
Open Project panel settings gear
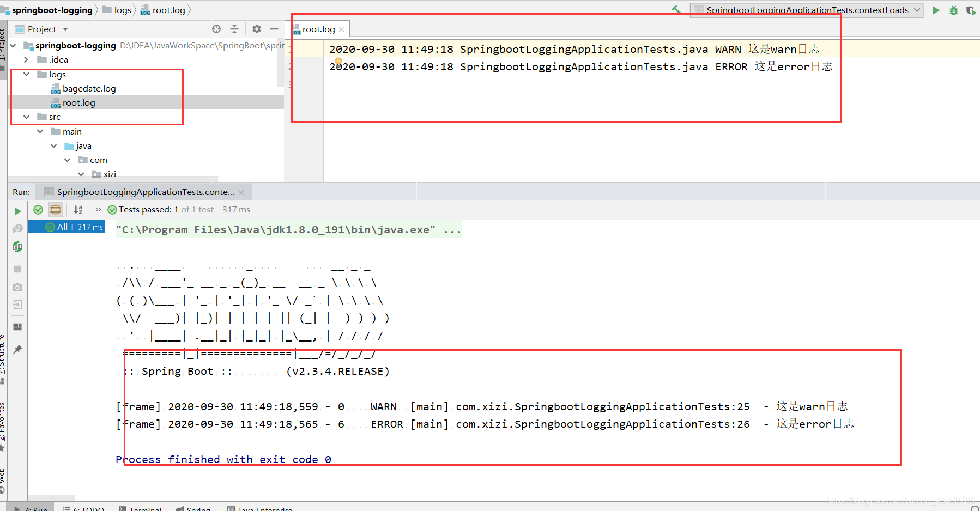click(x=257, y=29)
